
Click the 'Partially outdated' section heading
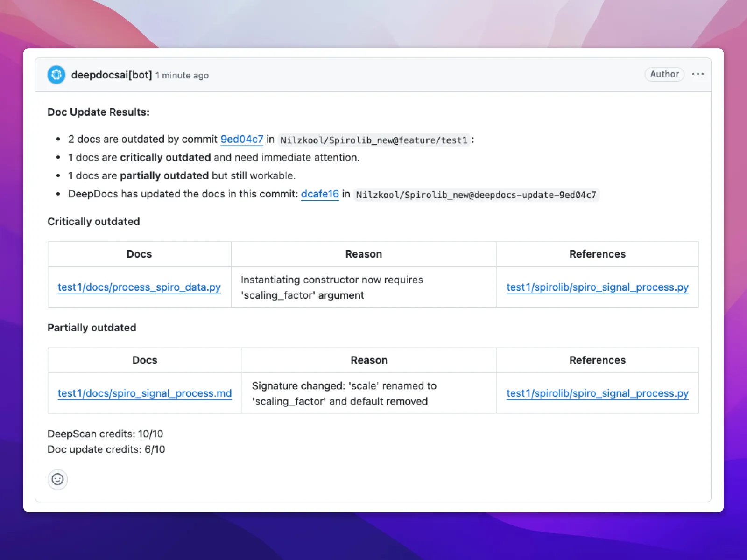(92, 328)
